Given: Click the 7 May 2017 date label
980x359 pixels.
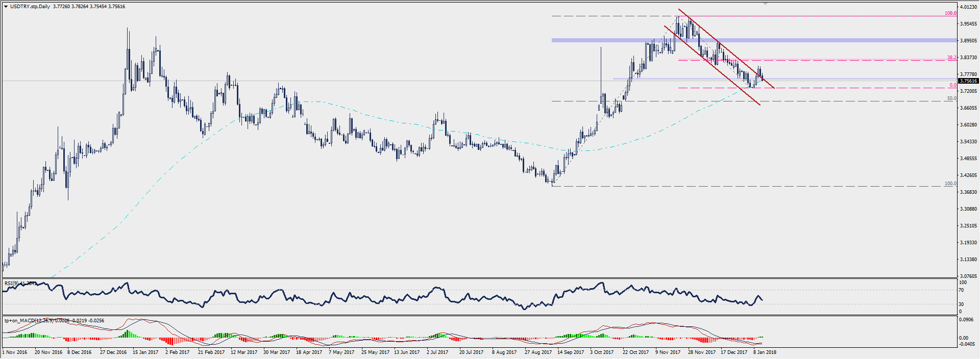Looking at the screenshot, I should pyautogui.click(x=341, y=352).
